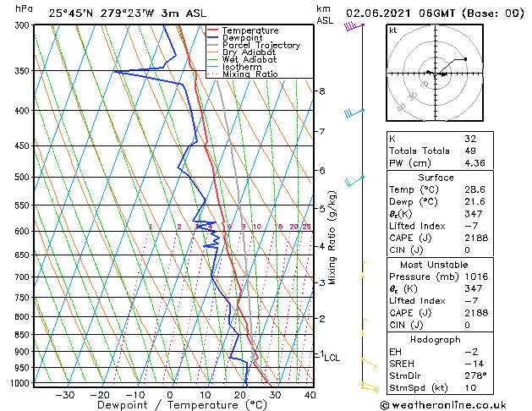Click the 300 hPa pressure axis label
The height and width of the screenshot is (411, 532).
pos(24,25)
